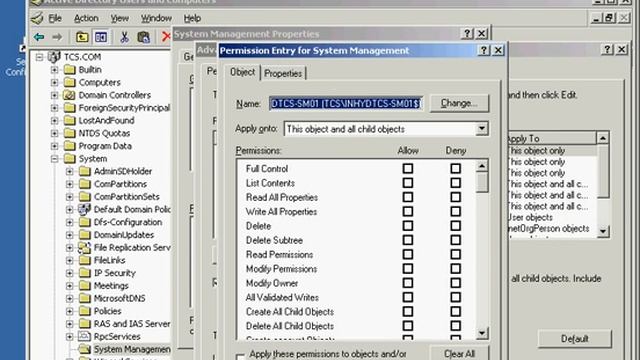Image resolution: width=640 pixels, height=360 pixels.
Task: Select the Object tab
Action: tap(242, 72)
